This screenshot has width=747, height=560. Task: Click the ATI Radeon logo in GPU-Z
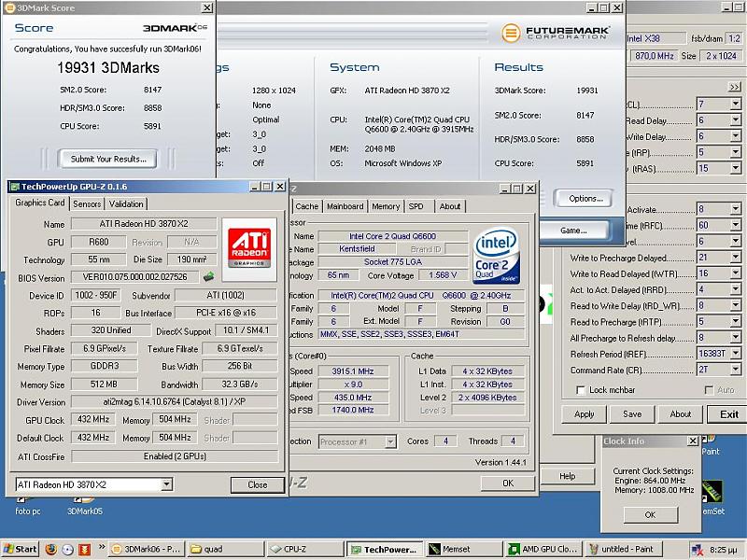pyautogui.click(x=249, y=248)
